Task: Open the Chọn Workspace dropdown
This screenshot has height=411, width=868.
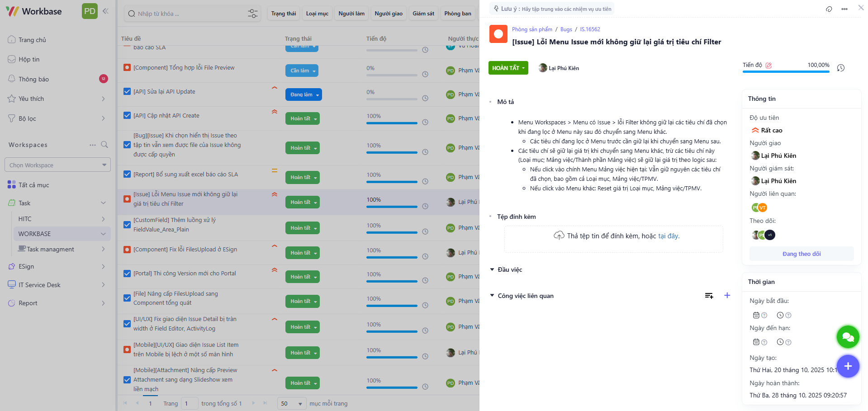Action: click(57, 165)
